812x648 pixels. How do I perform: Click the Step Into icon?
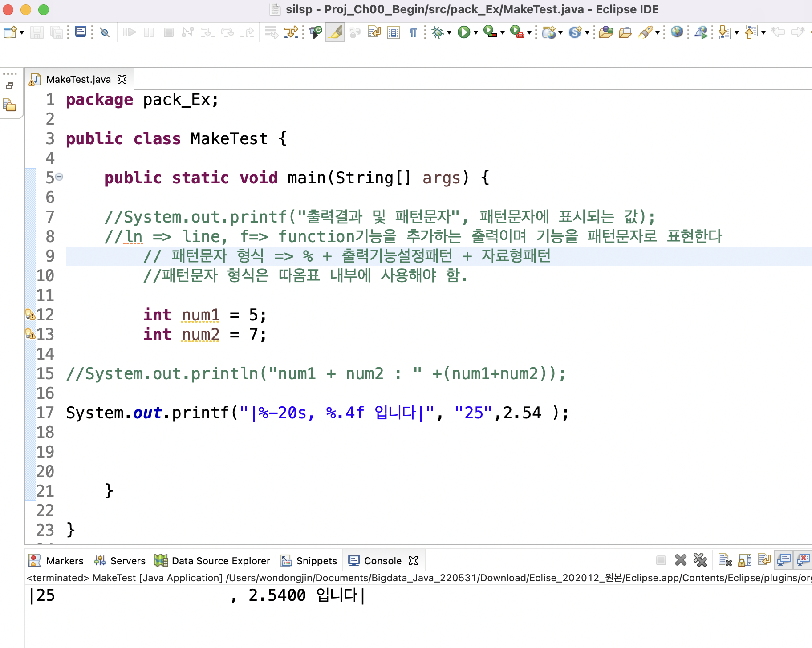click(x=207, y=32)
